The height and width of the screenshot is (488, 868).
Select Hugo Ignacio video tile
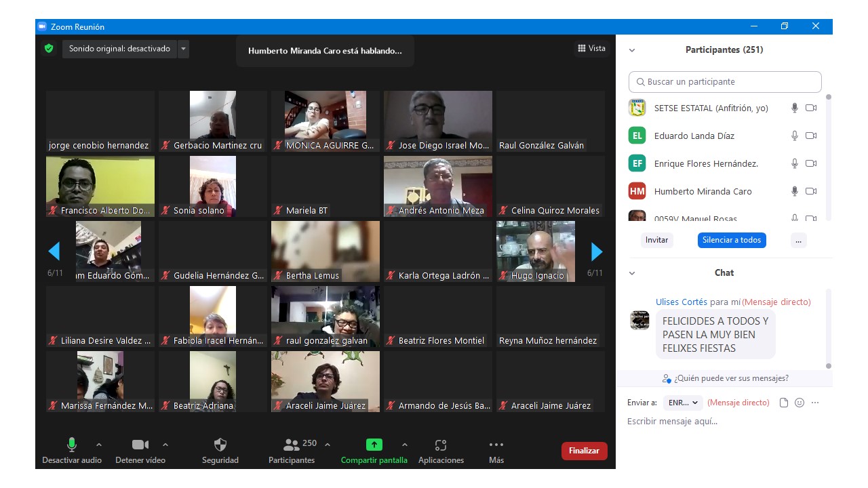(551, 251)
